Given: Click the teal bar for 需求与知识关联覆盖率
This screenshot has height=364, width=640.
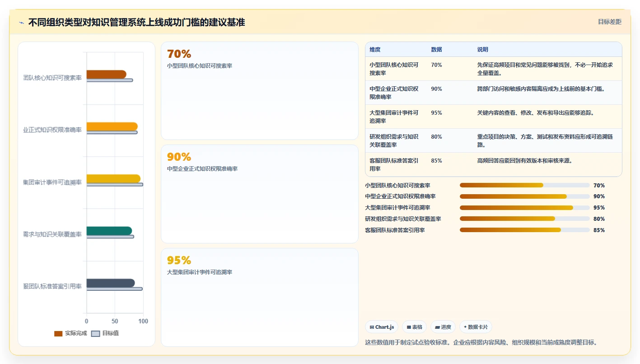Looking at the screenshot, I should (109, 231).
